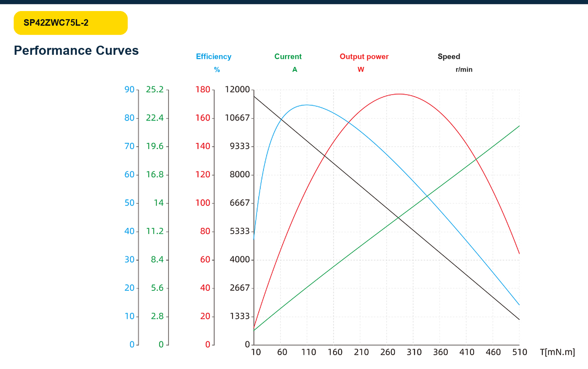Click the red Output power legend label
Screen dimensions: 588x369
pyautogui.click(x=364, y=57)
